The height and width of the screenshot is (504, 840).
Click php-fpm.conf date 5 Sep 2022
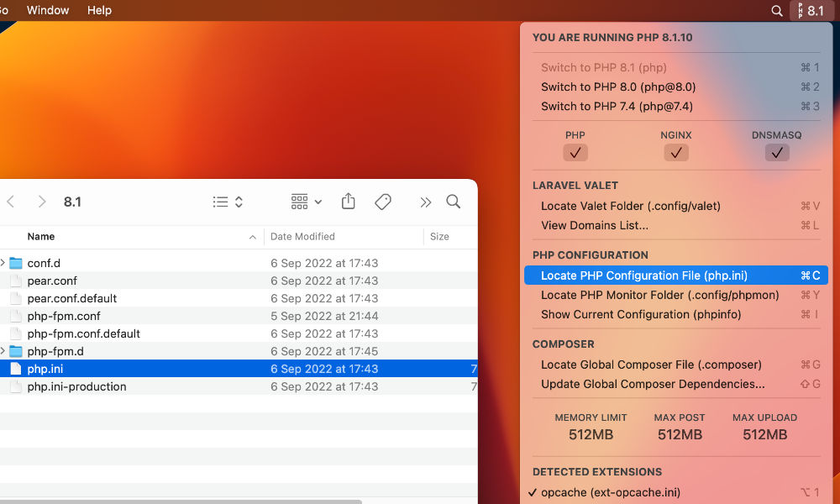pos(324,316)
